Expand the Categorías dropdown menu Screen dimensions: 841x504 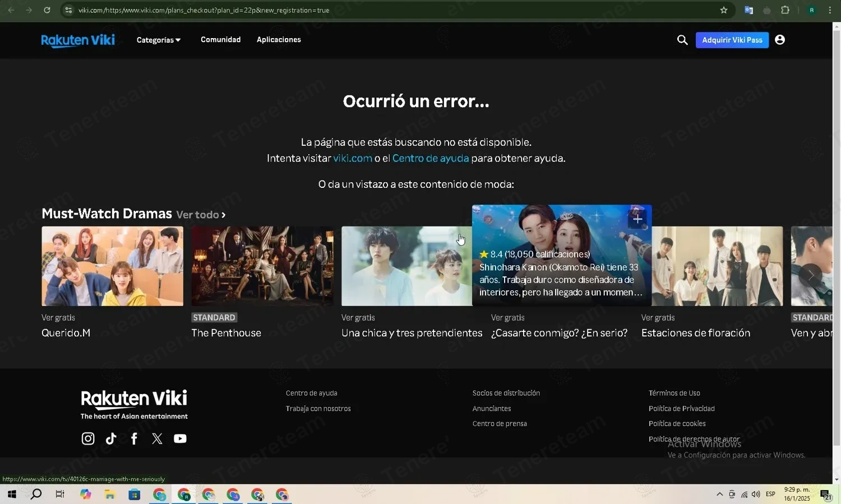point(159,40)
